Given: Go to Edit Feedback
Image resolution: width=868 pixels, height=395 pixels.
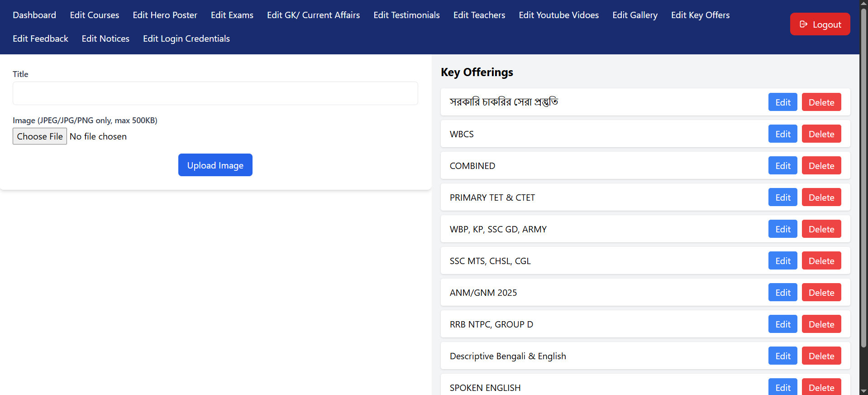Looking at the screenshot, I should (x=40, y=39).
